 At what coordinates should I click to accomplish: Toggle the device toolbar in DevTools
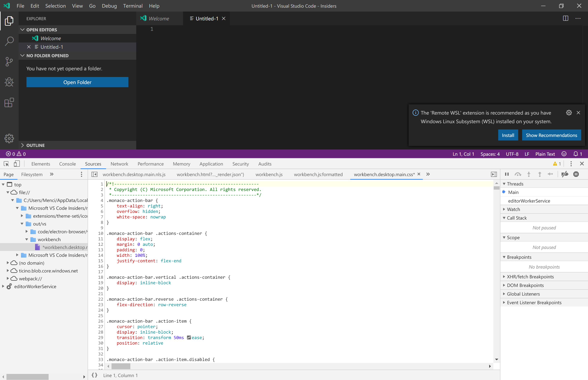pos(17,164)
